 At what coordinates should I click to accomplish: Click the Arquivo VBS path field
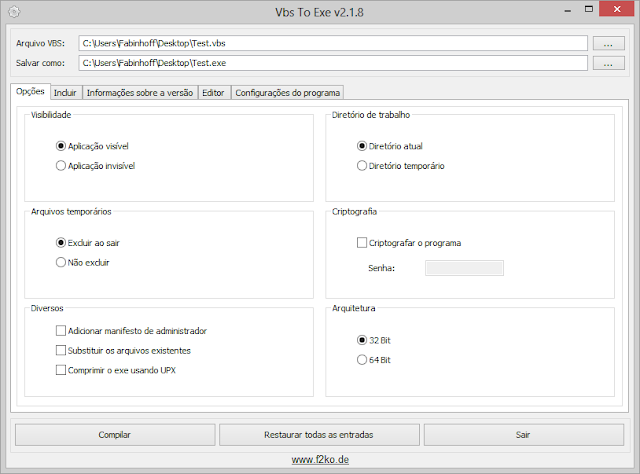coord(334,43)
